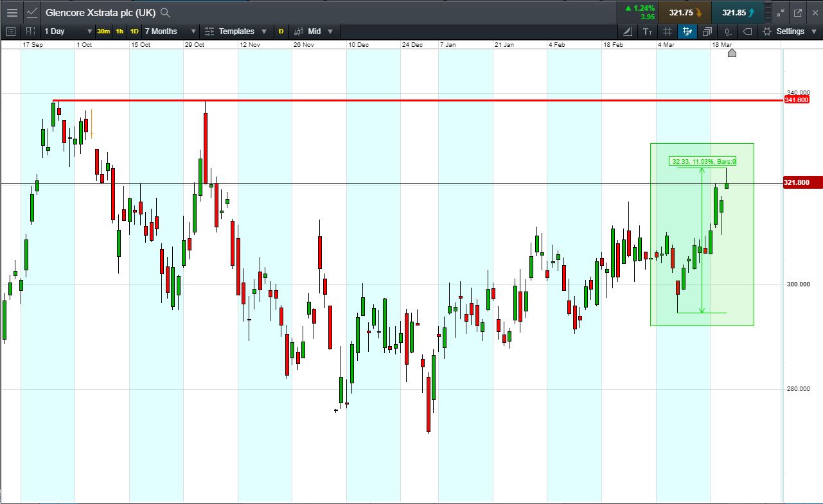The height and width of the screenshot is (504, 823).
Task: Click the 24 Dec date axis label
Action: click(x=412, y=45)
